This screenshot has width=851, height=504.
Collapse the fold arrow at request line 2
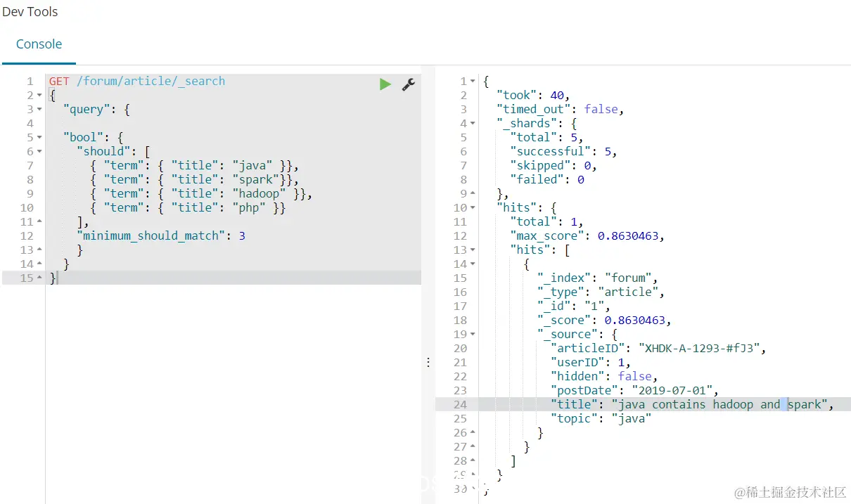pyautogui.click(x=39, y=96)
